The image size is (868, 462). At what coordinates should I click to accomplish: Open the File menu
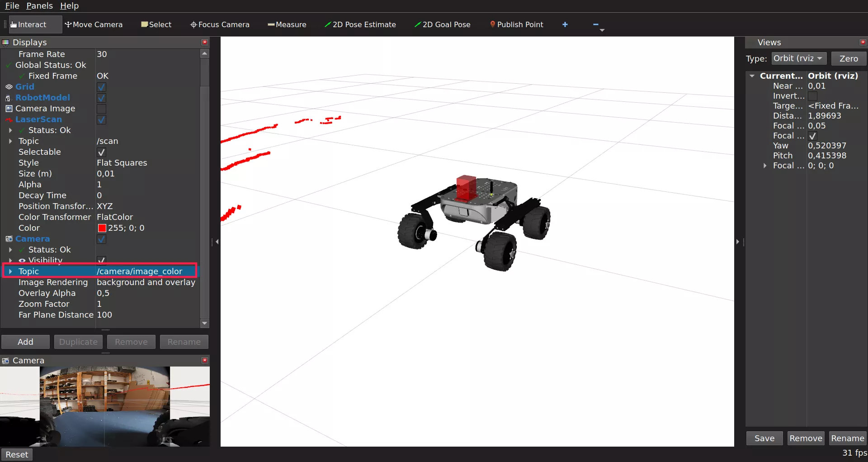(12, 5)
